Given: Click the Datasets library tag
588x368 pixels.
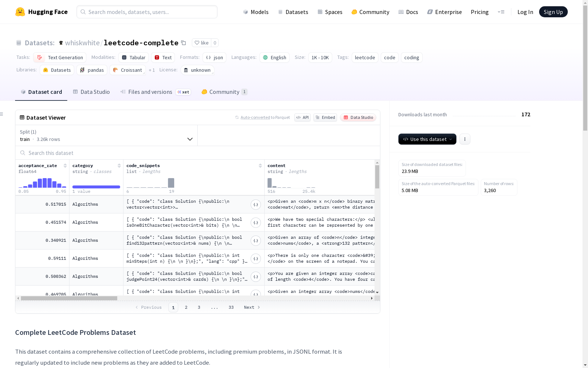Looking at the screenshot, I should coord(57,70).
